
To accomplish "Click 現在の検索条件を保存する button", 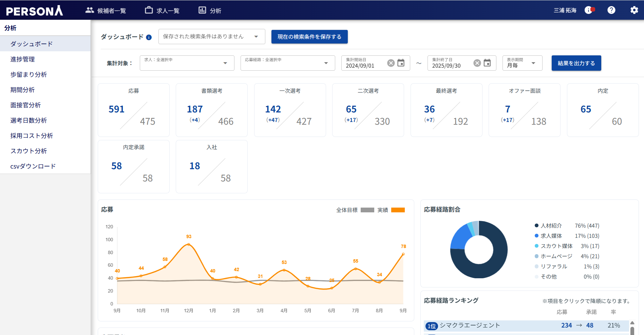I will click(309, 37).
